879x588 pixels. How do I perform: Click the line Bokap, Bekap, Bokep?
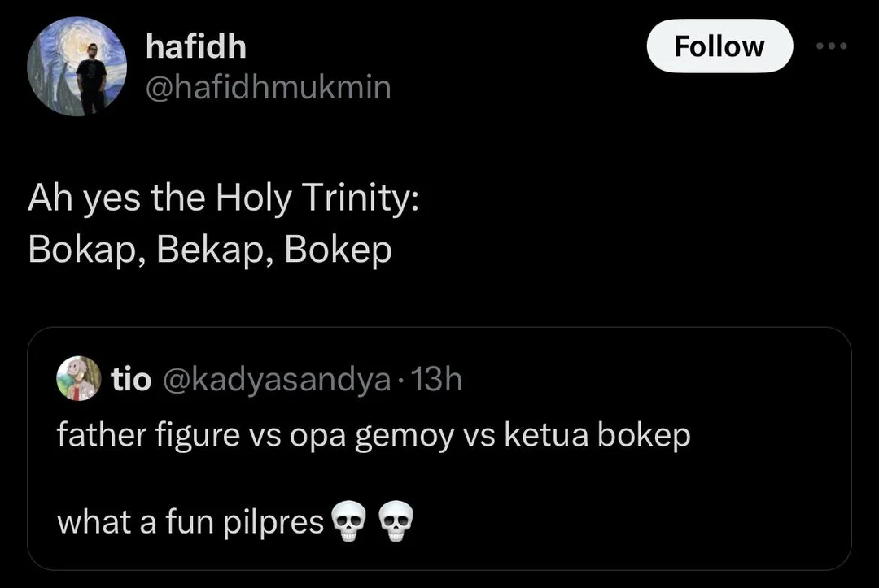[209, 249]
